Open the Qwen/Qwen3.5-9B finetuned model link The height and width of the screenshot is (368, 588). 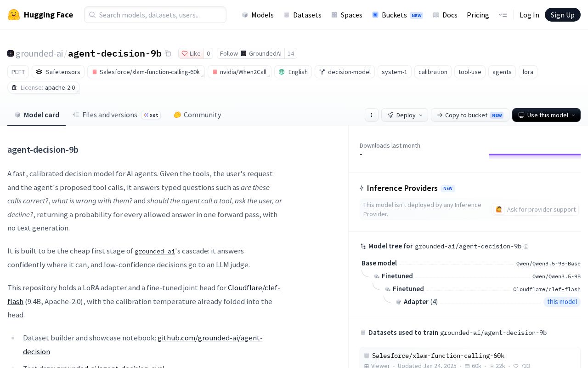(556, 276)
